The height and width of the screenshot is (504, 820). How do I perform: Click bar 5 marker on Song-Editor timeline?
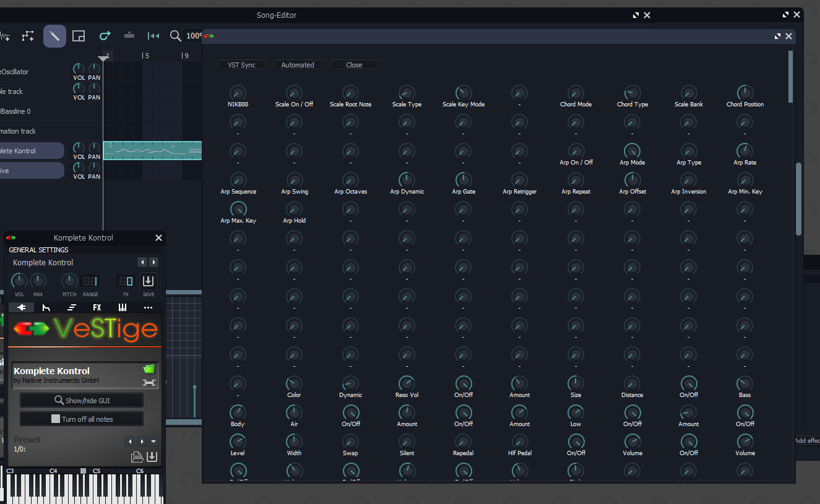tap(146, 56)
